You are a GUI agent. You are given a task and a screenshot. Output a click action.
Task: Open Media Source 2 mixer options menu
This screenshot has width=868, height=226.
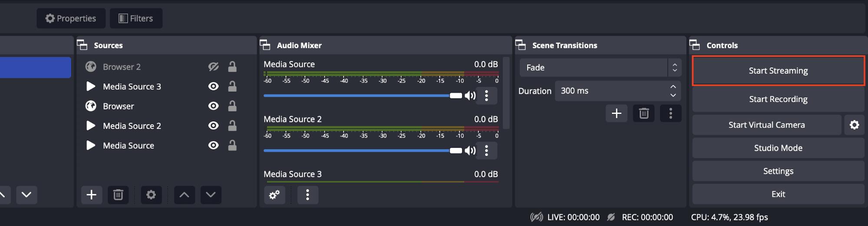[x=486, y=151]
